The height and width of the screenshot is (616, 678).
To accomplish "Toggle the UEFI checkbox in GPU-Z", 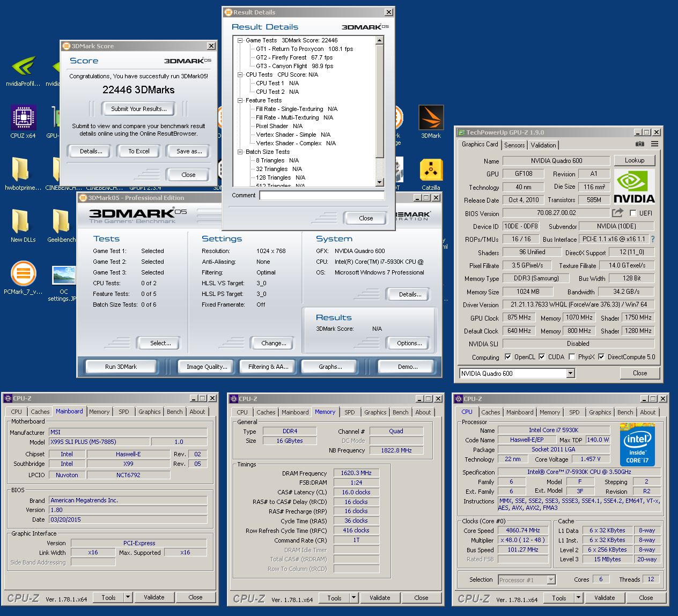I will point(633,213).
